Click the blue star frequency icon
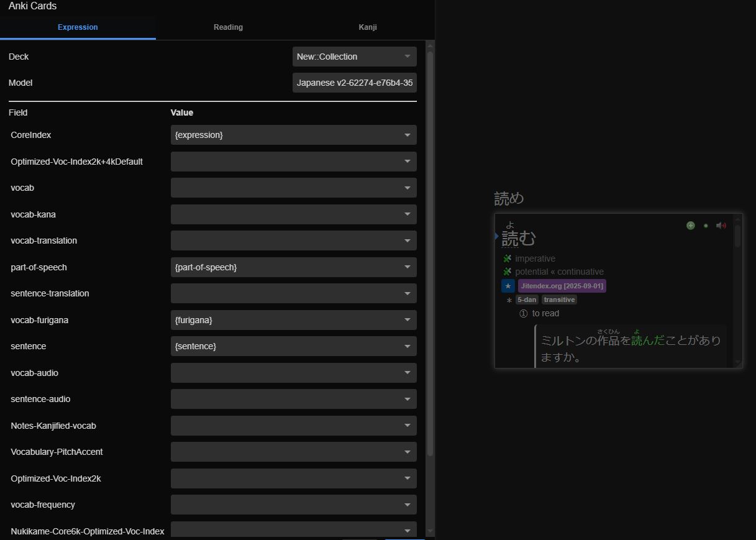Screen dimensions: 756x540 point(508,286)
